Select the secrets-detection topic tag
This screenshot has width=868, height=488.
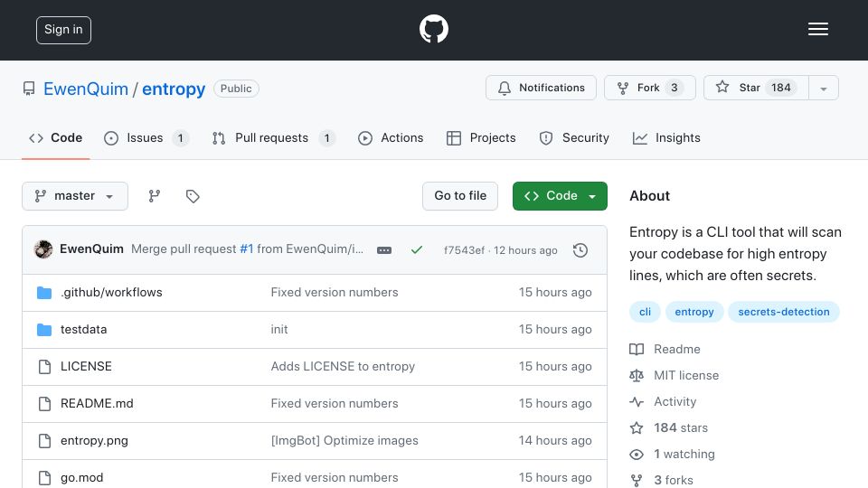point(784,312)
